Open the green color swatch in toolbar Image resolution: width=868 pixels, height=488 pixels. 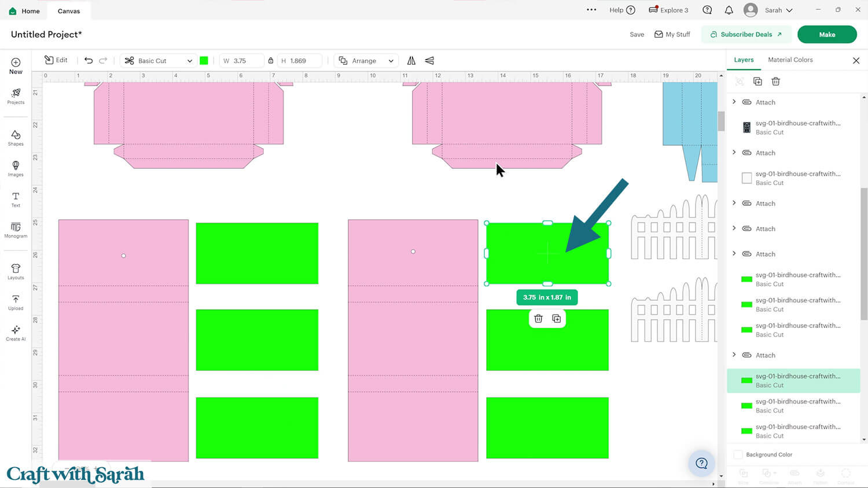[204, 61]
